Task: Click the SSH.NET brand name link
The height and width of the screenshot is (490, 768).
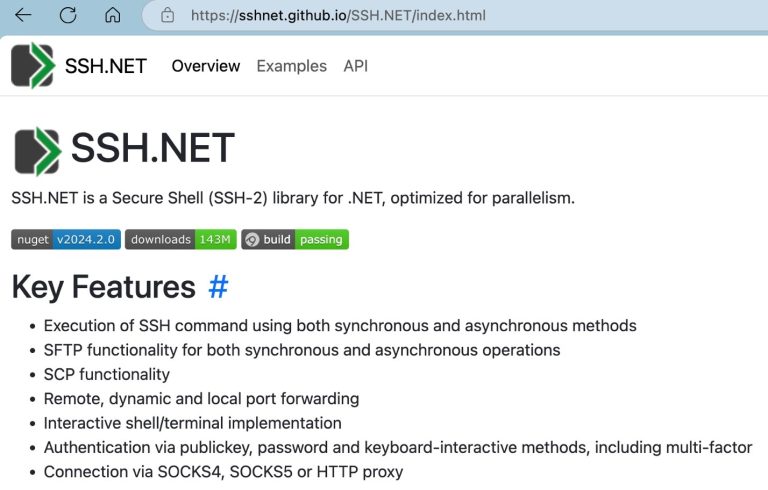Action: (x=105, y=66)
